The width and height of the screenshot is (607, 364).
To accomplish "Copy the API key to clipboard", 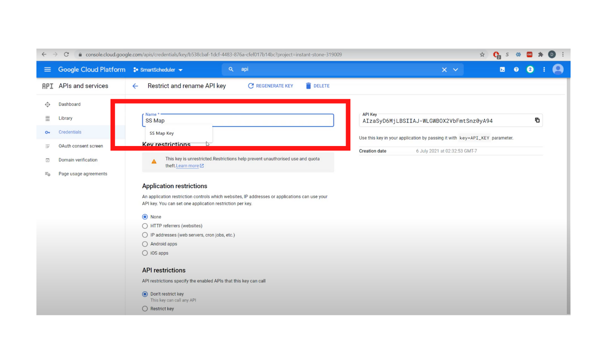I will pyautogui.click(x=537, y=120).
